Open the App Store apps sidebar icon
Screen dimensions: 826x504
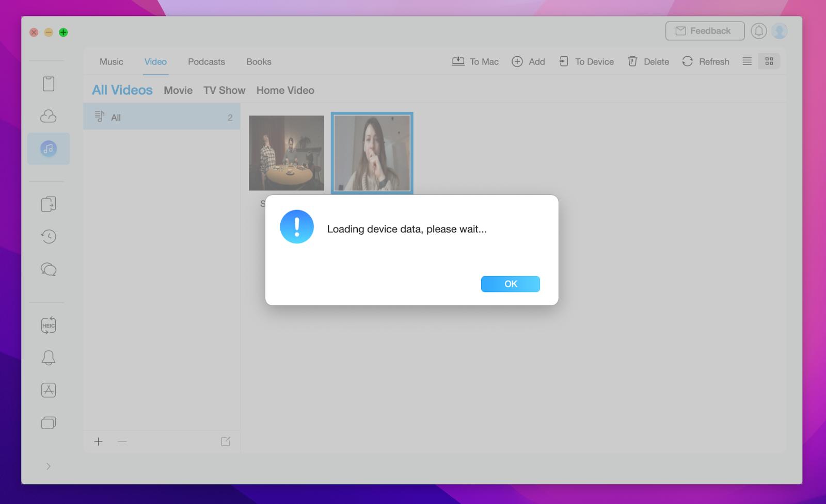49,390
